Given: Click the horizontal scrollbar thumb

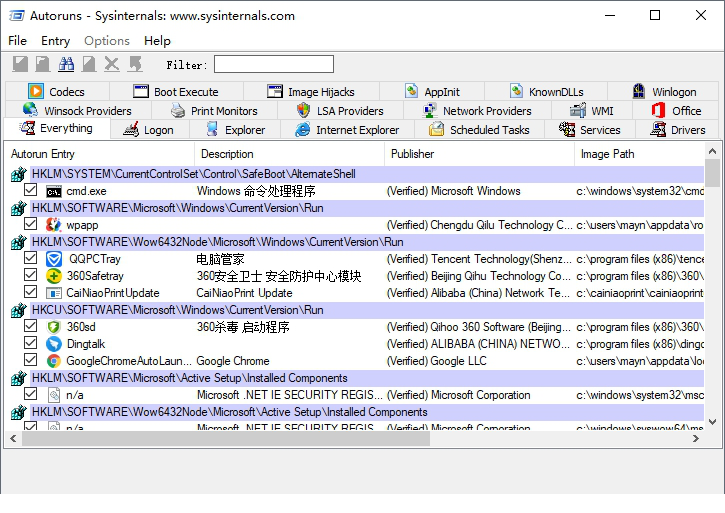Looking at the screenshot, I should coord(226,439).
